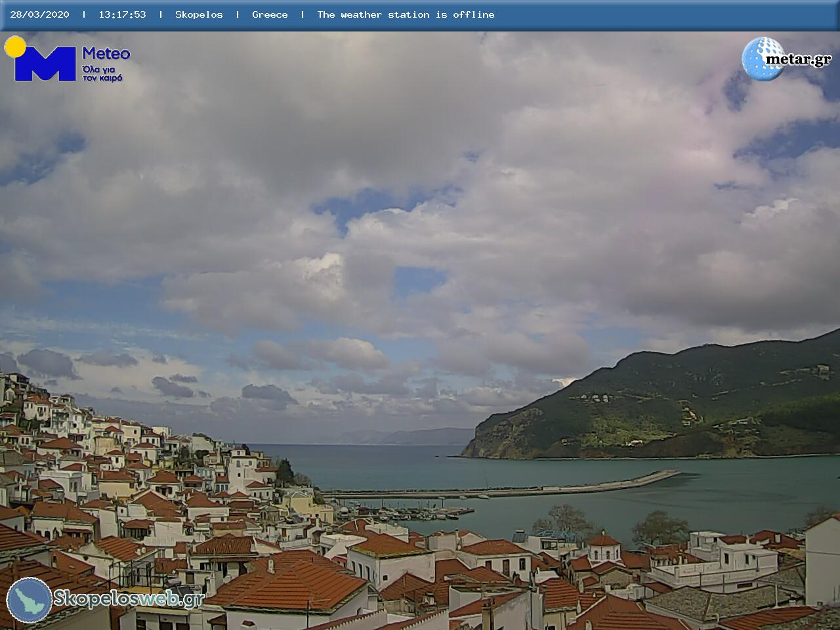
Task: Click the Greek slogan 'Όλα για τον καιρό'
Action: coord(102,73)
